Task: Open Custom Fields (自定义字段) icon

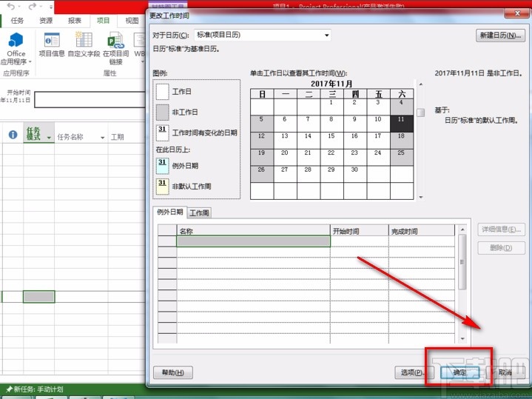Action: tap(84, 40)
